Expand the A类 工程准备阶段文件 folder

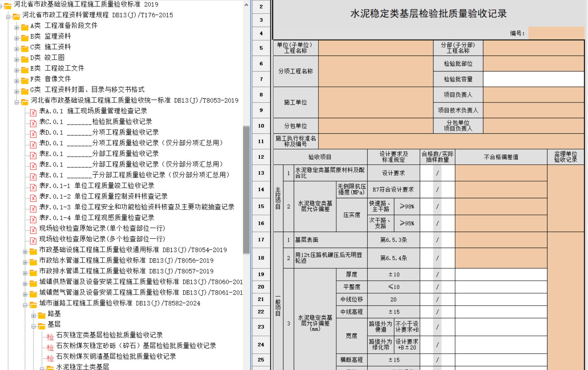tap(16, 27)
